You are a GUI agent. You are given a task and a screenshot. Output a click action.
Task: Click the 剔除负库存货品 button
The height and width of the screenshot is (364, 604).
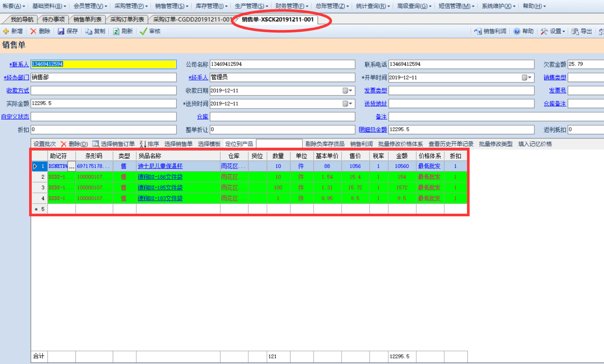click(x=325, y=144)
